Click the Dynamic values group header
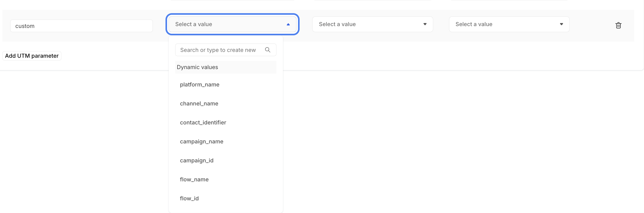The height and width of the screenshot is (213, 644). [197, 67]
